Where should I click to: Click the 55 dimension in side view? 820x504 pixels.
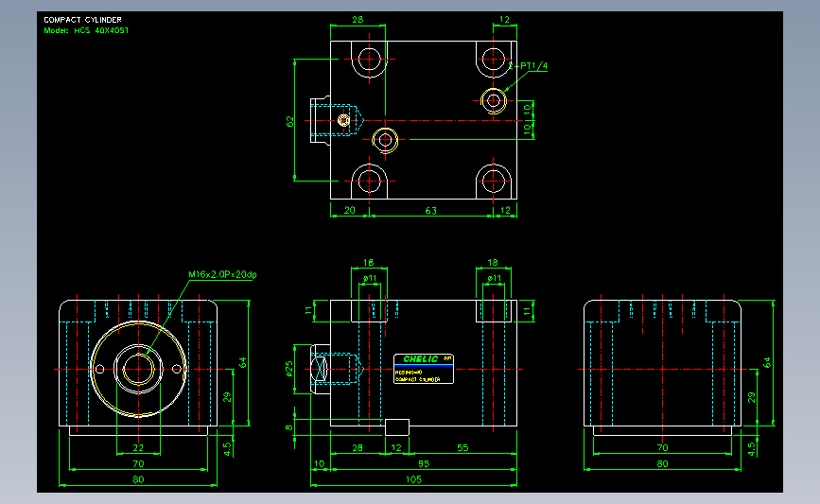pos(462,447)
